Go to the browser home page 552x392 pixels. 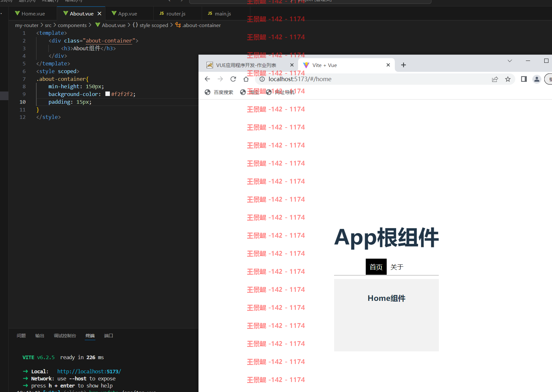[246, 79]
